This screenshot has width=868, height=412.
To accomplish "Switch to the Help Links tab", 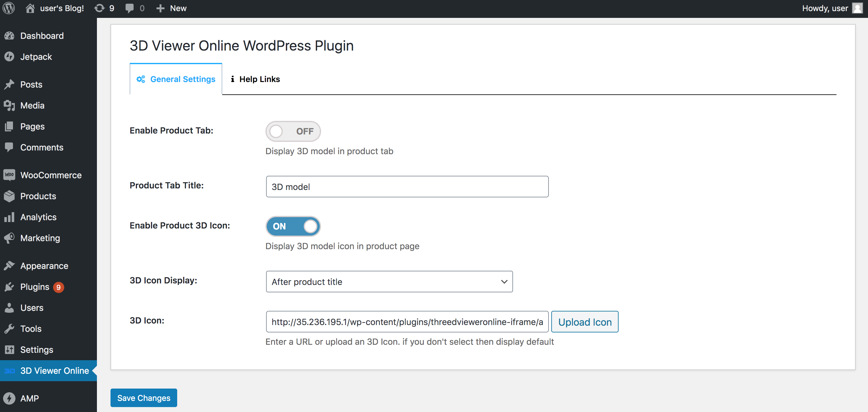I will (255, 79).
